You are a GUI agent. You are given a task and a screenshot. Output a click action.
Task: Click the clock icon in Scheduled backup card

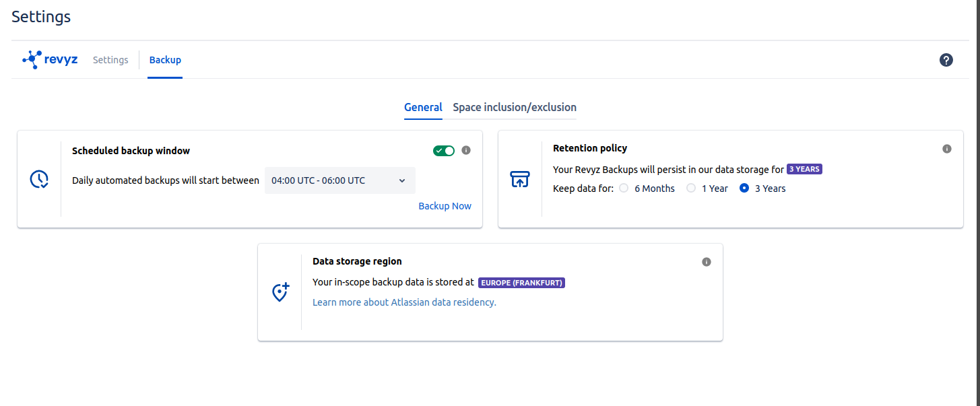(x=39, y=179)
